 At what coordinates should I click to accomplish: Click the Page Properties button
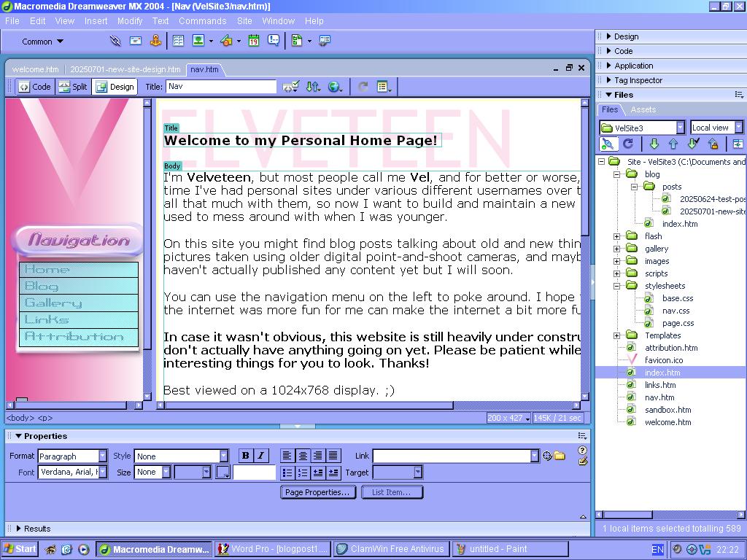pos(317,492)
